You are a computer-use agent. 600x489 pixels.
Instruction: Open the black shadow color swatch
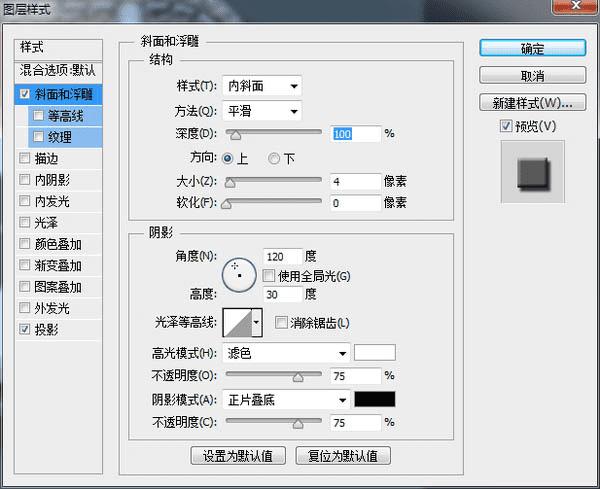point(375,399)
